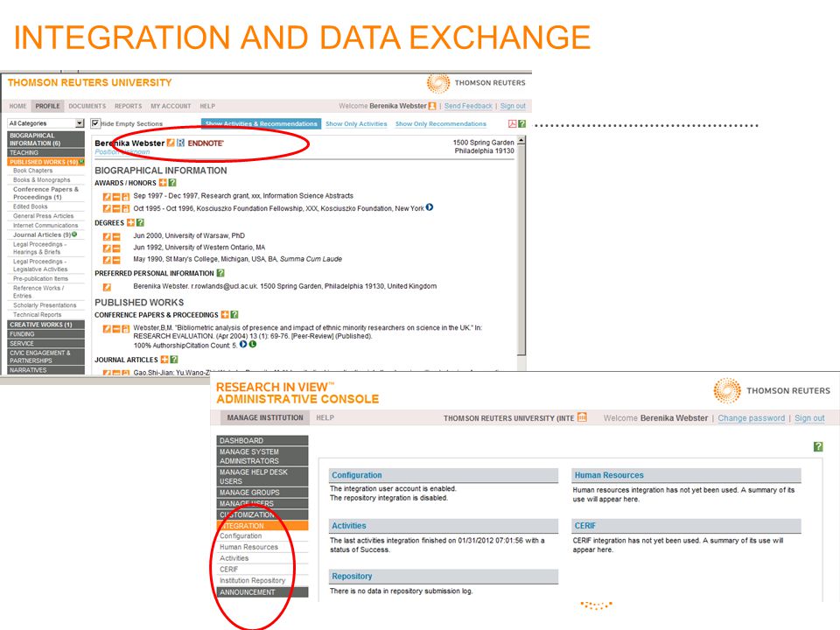This screenshot has width=840, height=630.
Task: Expand the Creative Works (1) sidebar section
Action: (46, 325)
